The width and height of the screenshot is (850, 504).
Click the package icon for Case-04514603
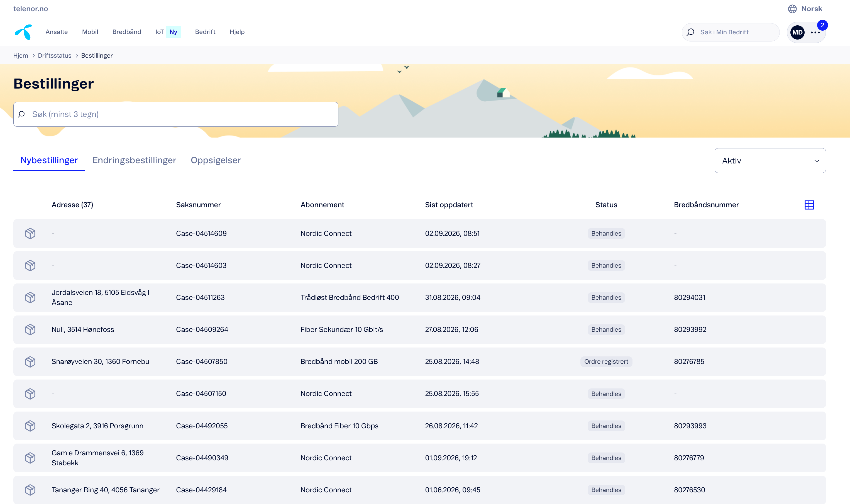pos(30,265)
